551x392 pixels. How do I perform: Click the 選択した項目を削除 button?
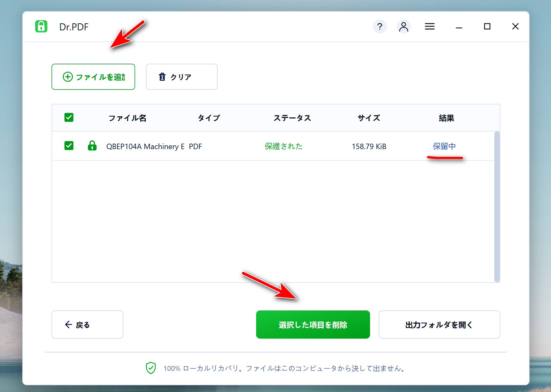point(313,324)
